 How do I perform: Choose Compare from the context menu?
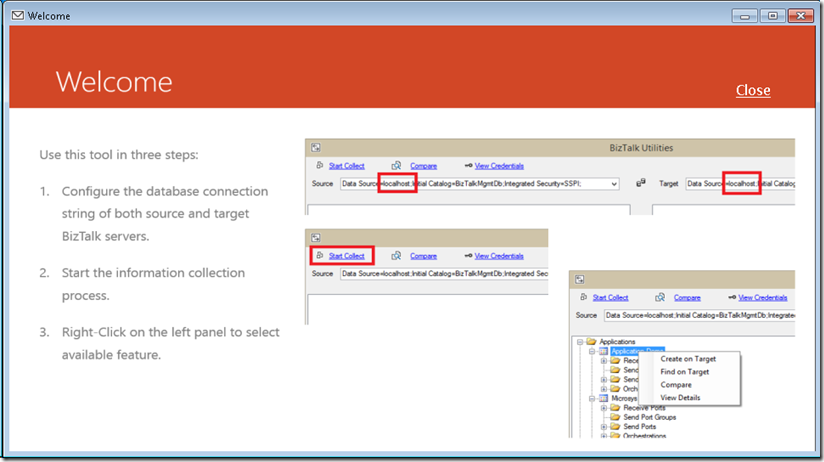[x=688, y=385]
